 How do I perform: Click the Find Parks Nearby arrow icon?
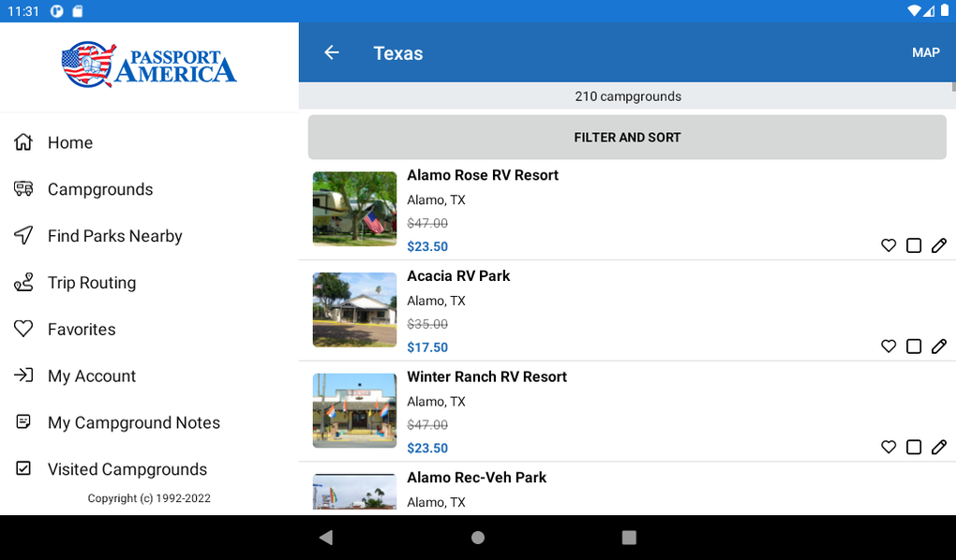coord(23,235)
